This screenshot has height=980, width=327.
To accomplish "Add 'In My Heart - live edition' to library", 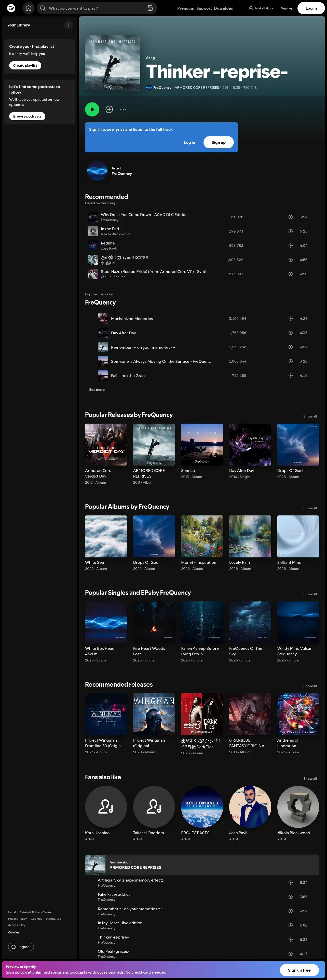I will click(x=291, y=925).
